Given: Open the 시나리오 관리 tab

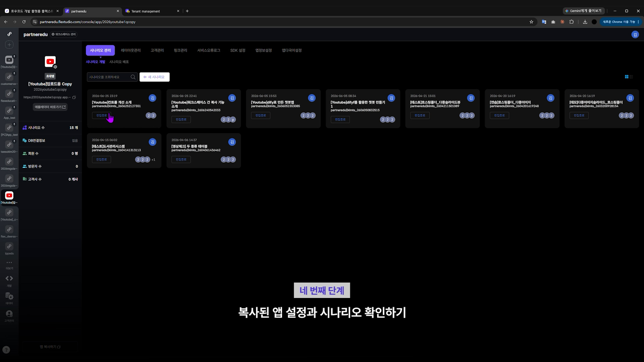Looking at the screenshot, I should tap(100, 50).
